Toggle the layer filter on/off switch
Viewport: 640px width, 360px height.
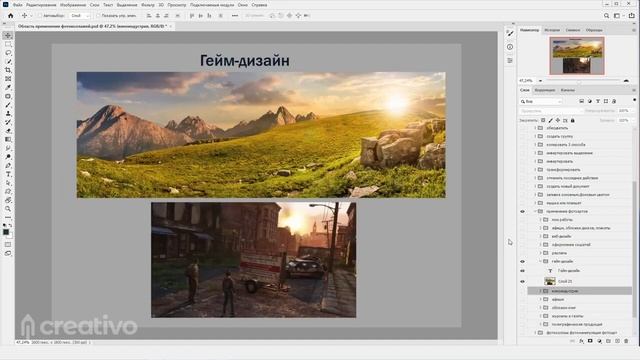[x=634, y=100]
